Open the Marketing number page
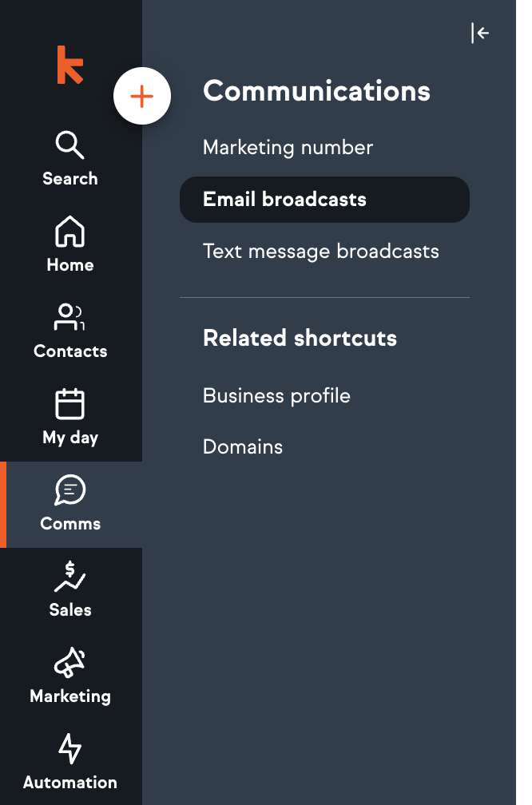532x805 pixels. pyautogui.click(x=288, y=148)
